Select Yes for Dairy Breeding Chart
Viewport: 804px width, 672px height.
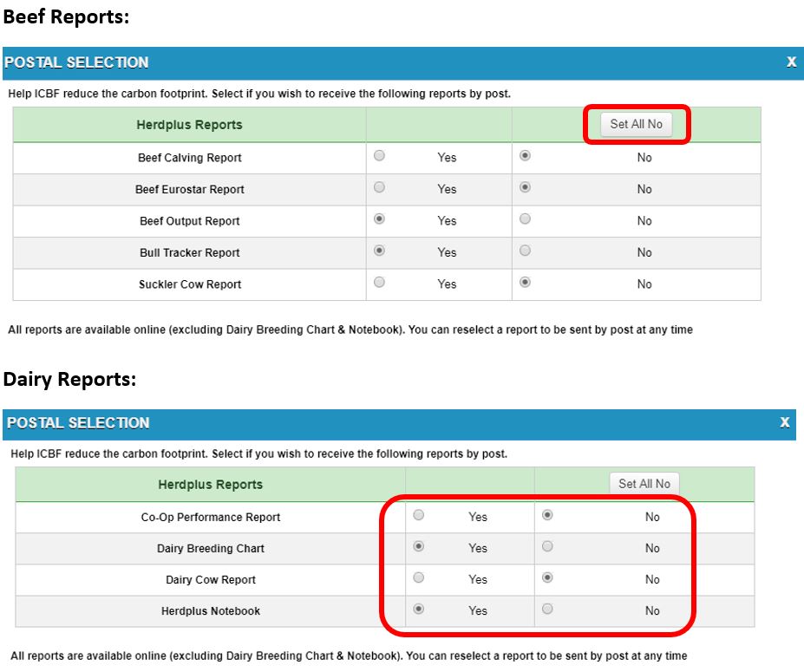pyautogui.click(x=418, y=546)
